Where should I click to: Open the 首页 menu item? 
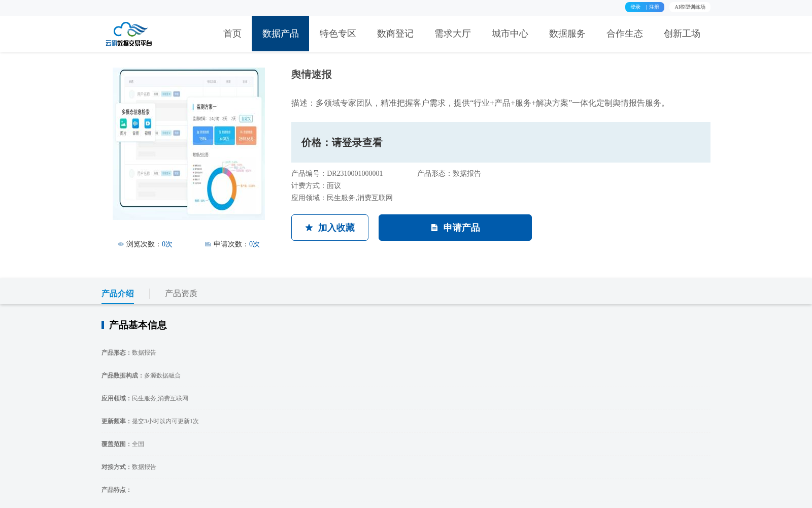(232, 34)
